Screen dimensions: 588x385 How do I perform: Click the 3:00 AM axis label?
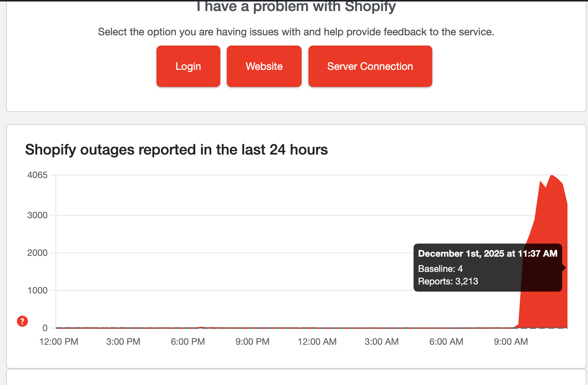point(381,341)
